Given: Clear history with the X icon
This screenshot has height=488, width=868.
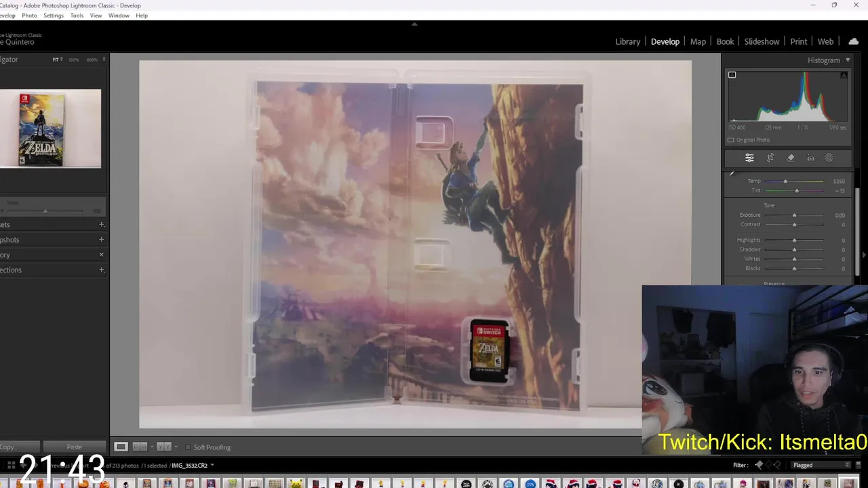Looking at the screenshot, I should [102, 255].
